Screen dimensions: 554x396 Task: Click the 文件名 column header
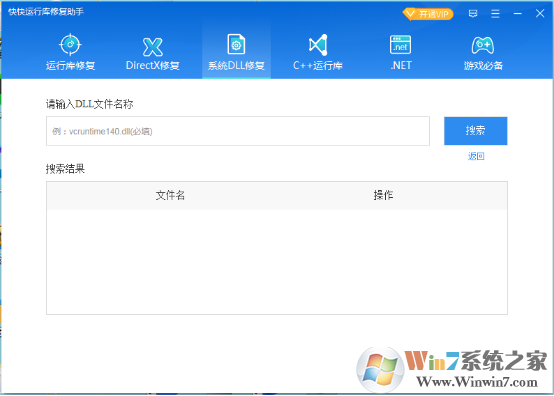pyautogui.click(x=170, y=195)
